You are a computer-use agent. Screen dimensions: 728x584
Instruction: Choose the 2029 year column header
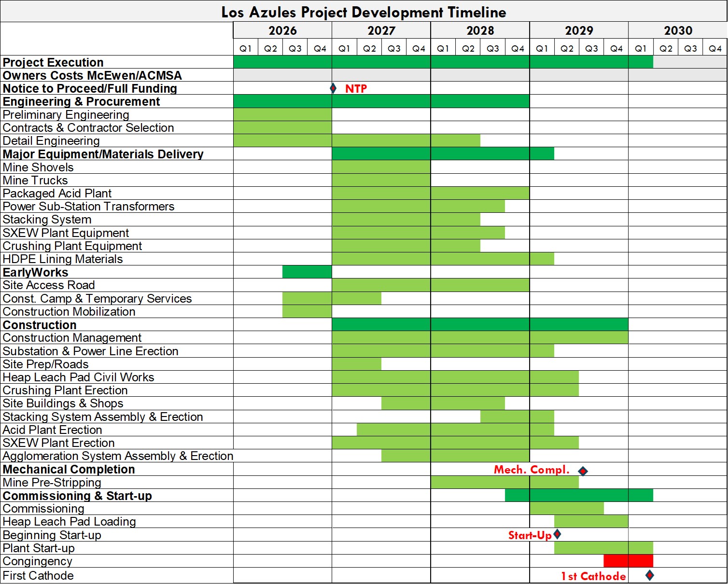click(579, 30)
